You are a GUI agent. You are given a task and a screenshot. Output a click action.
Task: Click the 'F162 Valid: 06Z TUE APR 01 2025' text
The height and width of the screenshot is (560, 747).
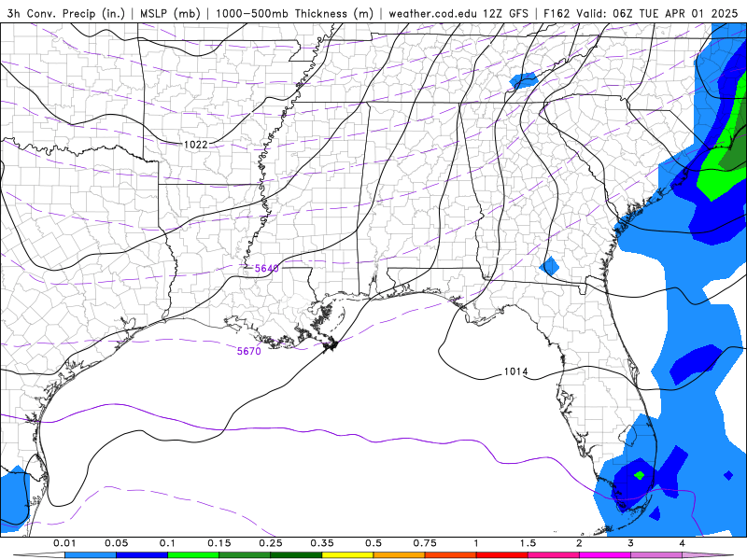(x=641, y=14)
